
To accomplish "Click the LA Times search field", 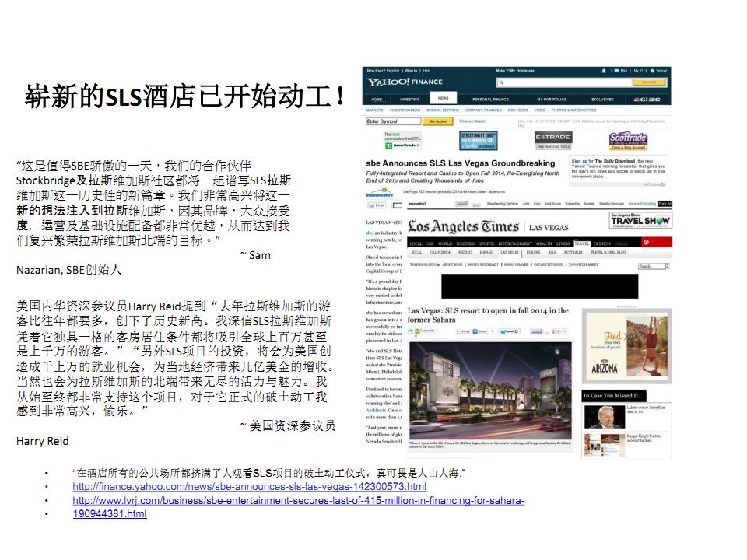I will (651, 266).
